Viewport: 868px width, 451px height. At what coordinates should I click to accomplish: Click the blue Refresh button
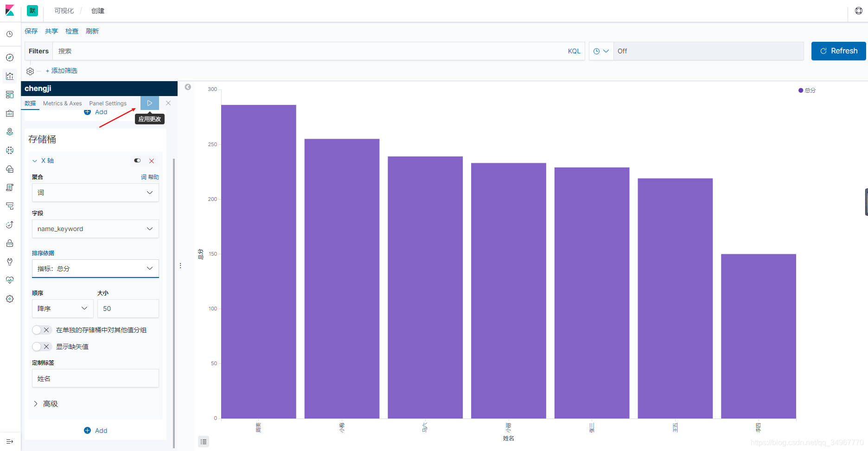(839, 51)
